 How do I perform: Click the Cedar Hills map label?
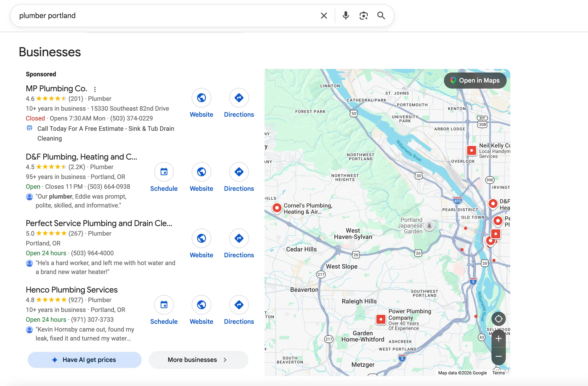click(x=301, y=249)
